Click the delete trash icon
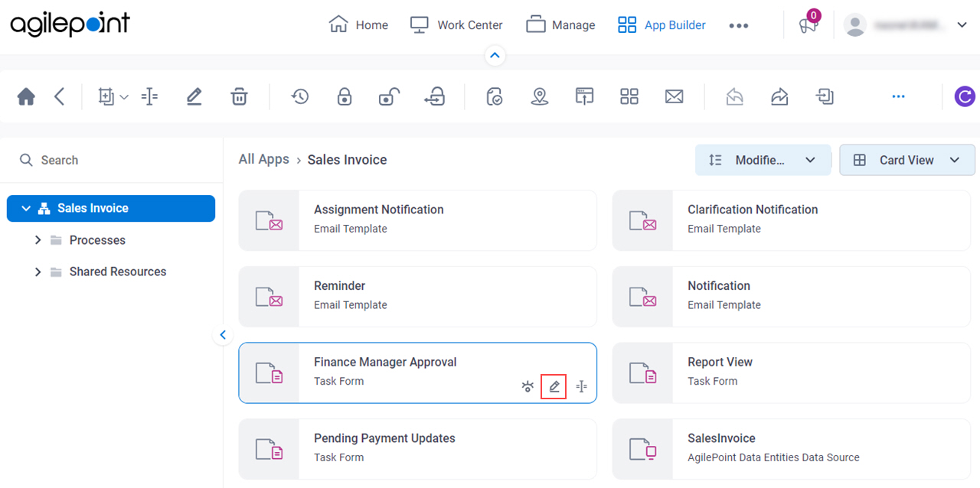Viewport: 980px width, 488px height. pos(240,96)
